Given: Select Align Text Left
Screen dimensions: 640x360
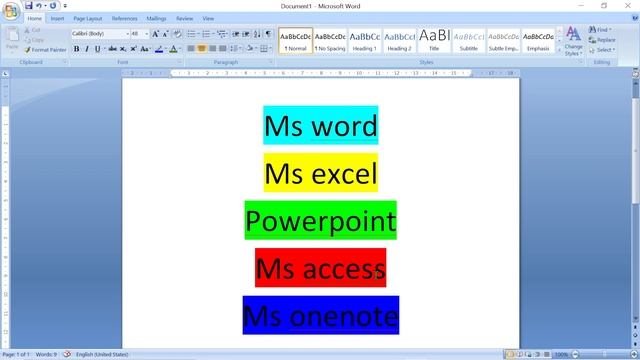Looking at the screenshot, I should [x=191, y=49].
